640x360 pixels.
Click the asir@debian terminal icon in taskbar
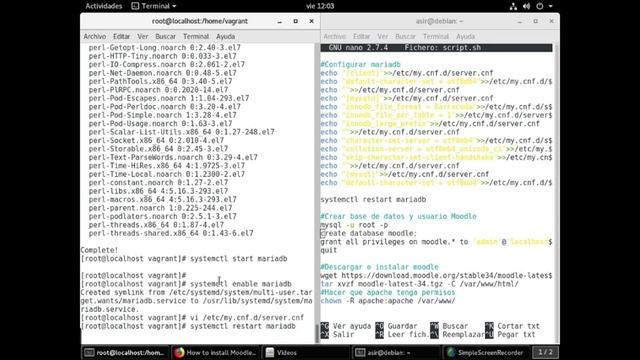[360, 353]
